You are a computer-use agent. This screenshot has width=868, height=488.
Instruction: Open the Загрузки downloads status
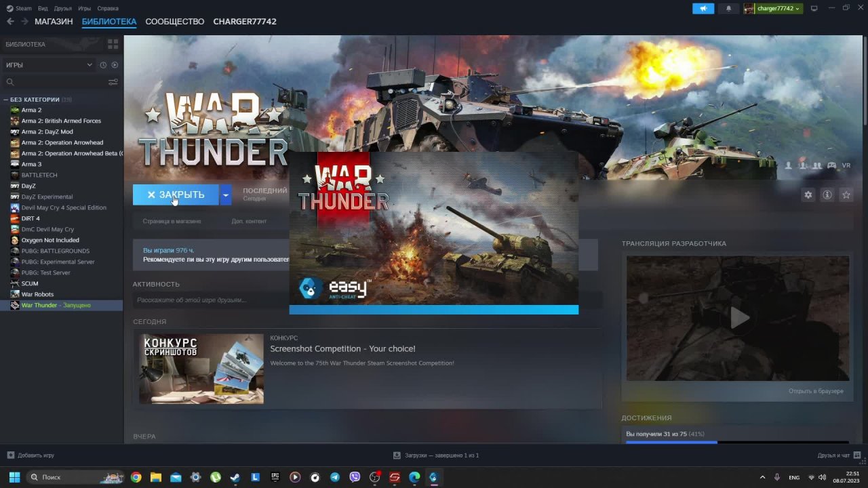coord(436,455)
